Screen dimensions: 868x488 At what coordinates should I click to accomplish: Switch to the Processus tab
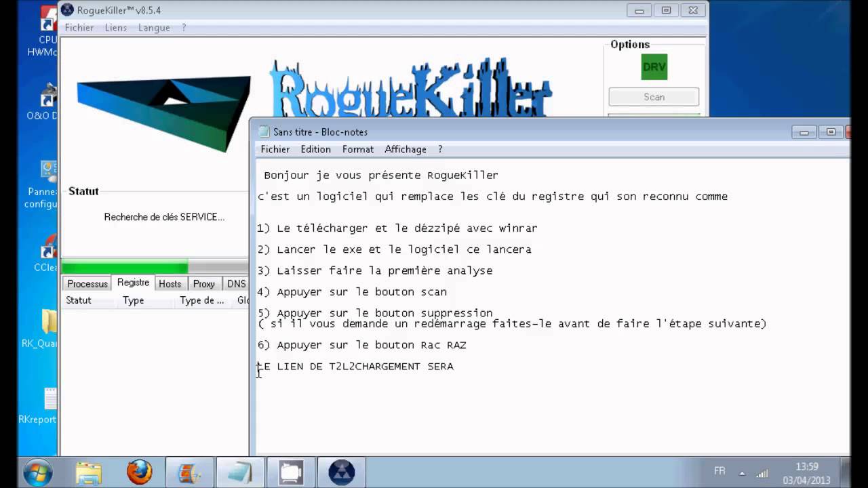tap(87, 284)
